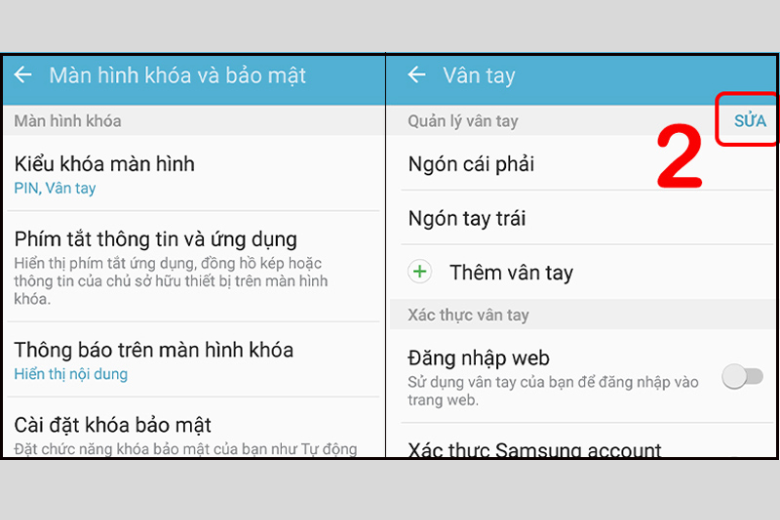
Task: Click the Xác thực vân tay section header
Action: click(468, 315)
